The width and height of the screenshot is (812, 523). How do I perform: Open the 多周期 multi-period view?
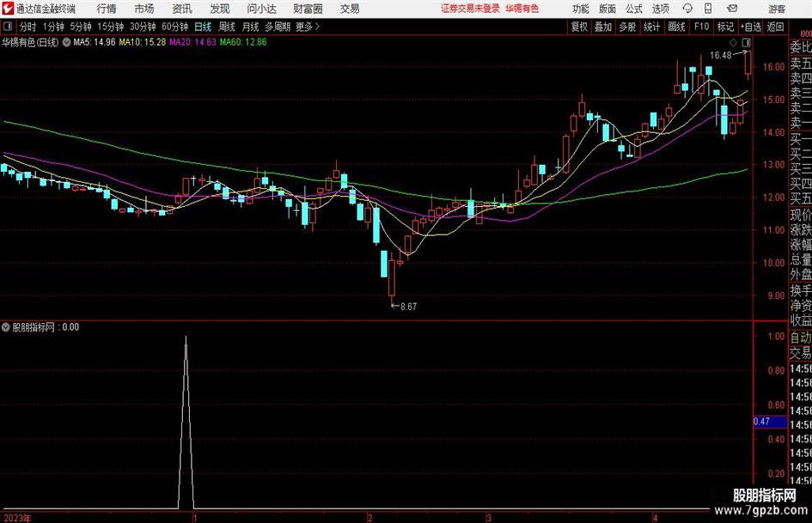click(278, 27)
